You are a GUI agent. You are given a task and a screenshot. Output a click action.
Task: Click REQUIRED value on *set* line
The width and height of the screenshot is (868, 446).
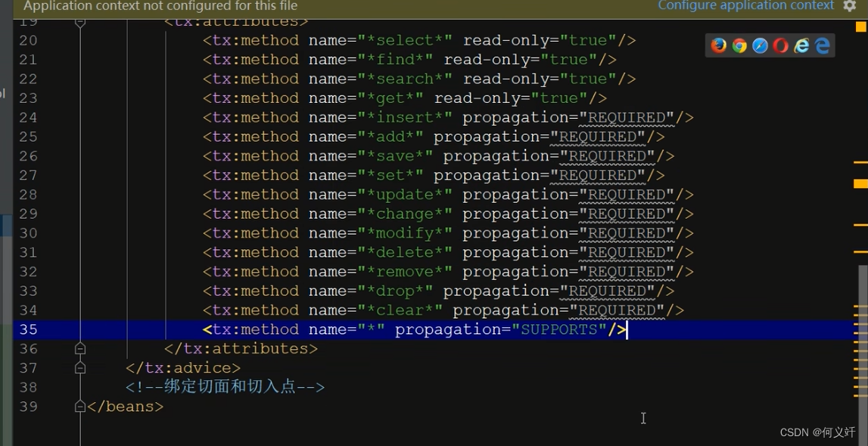(598, 175)
